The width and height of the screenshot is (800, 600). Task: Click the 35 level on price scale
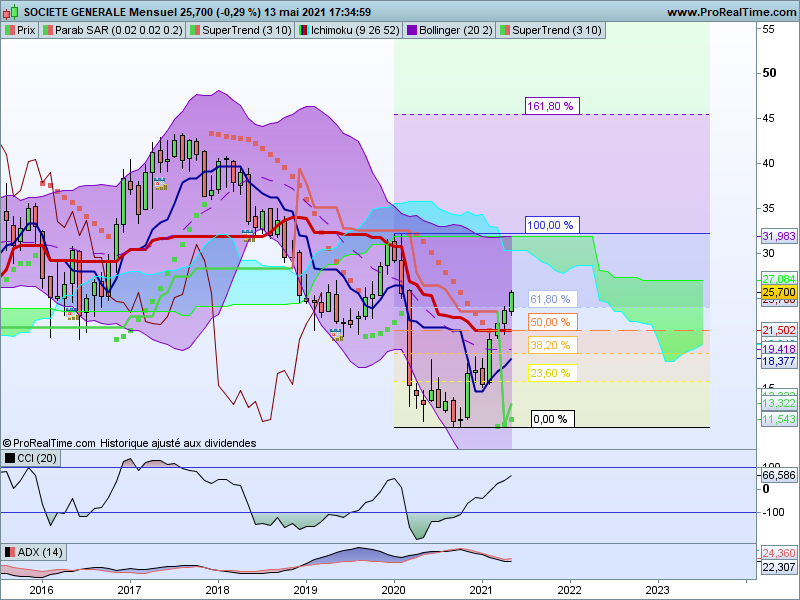tap(768, 208)
